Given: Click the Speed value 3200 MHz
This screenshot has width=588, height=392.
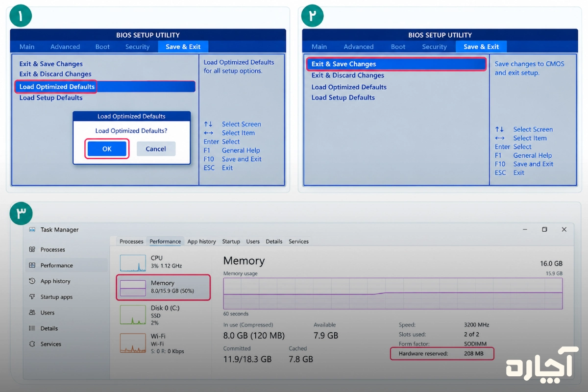Looking at the screenshot, I should tap(476, 325).
